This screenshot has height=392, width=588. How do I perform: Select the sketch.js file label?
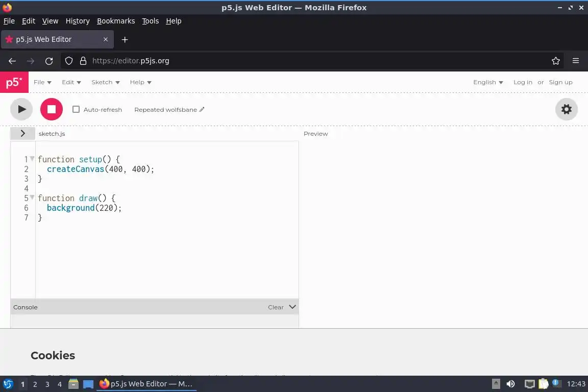pyautogui.click(x=52, y=134)
